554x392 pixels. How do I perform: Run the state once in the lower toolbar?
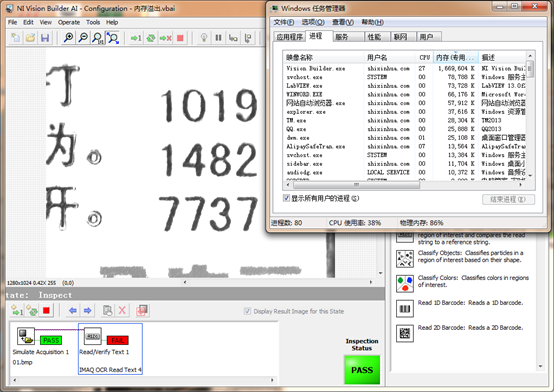(x=17, y=311)
